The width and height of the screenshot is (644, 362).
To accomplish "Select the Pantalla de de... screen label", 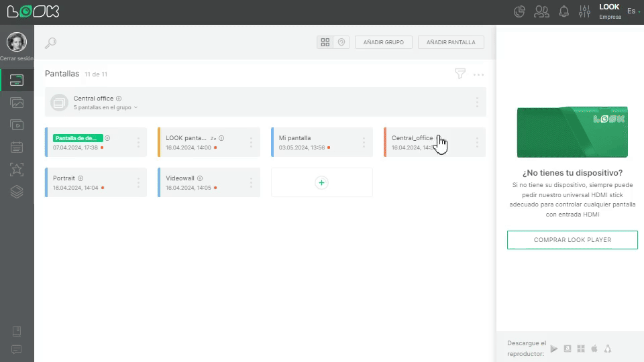I will pyautogui.click(x=78, y=138).
